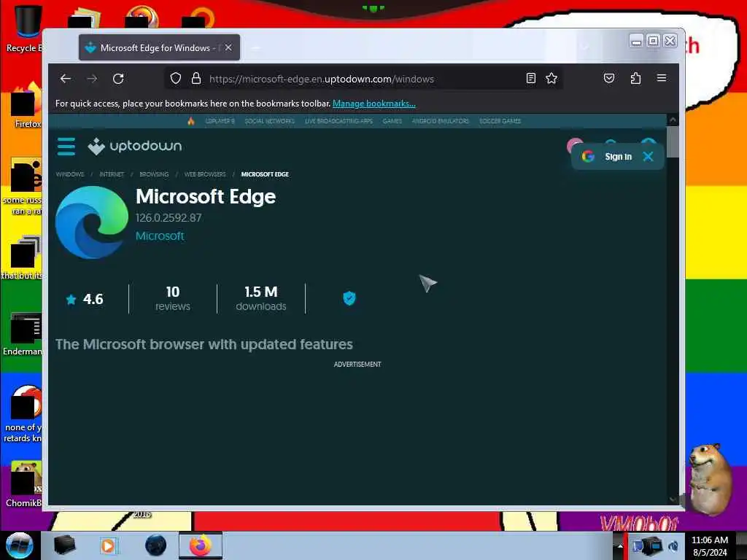Open Social Networks top menu item

pyautogui.click(x=270, y=121)
